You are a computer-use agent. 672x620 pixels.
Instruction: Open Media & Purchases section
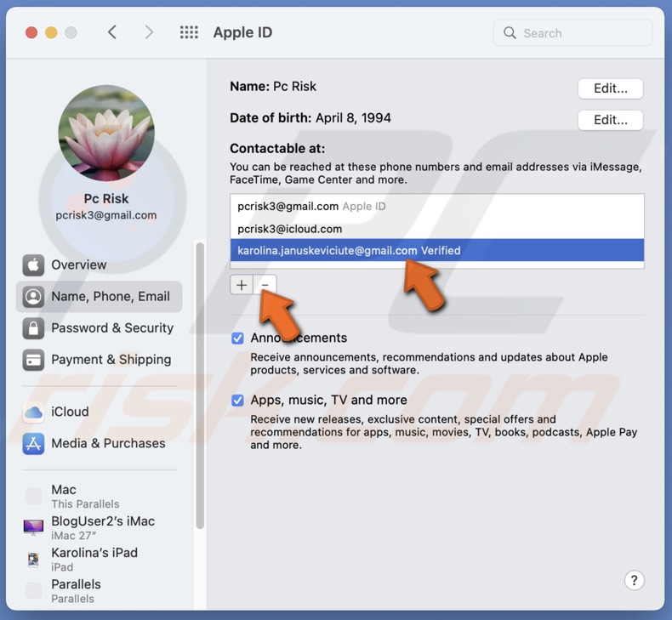click(99, 443)
